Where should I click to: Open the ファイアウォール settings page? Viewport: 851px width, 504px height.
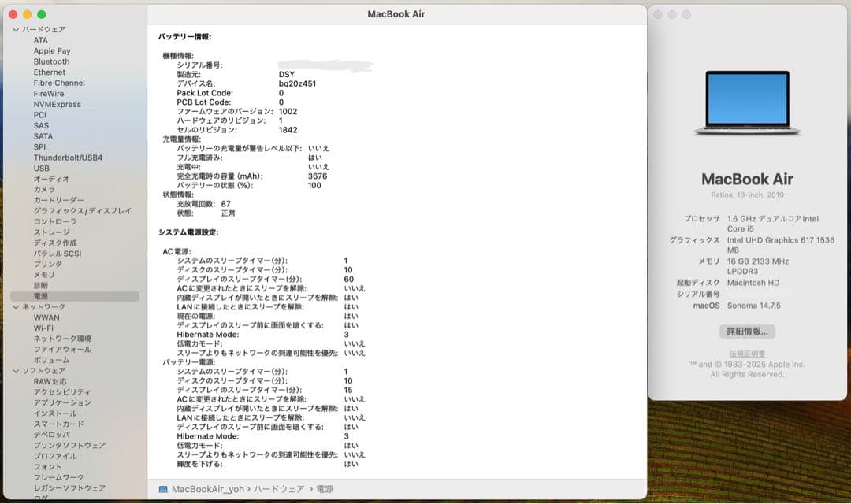(x=61, y=349)
